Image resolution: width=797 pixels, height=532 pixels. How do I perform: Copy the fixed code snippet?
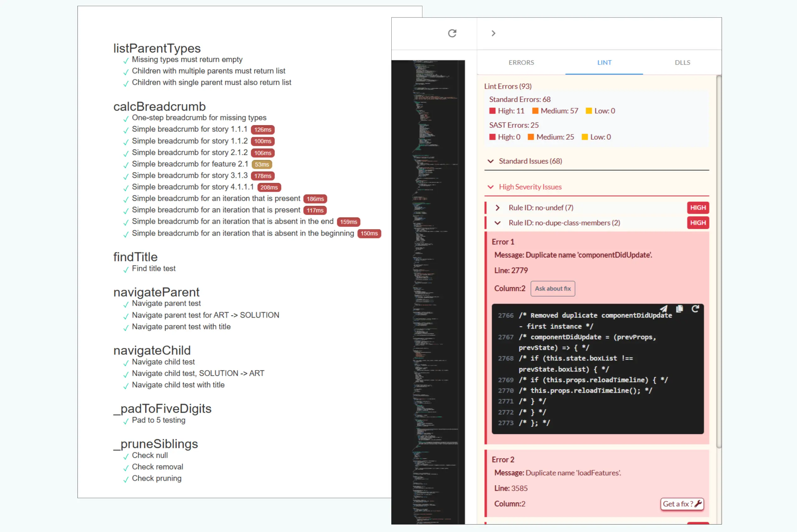pyautogui.click(x=679, y=309)
